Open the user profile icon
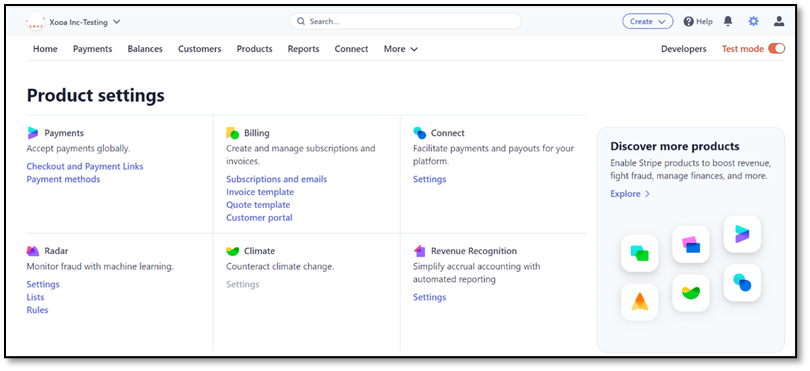Screen dimensions: 810x371 click(779, 21)
